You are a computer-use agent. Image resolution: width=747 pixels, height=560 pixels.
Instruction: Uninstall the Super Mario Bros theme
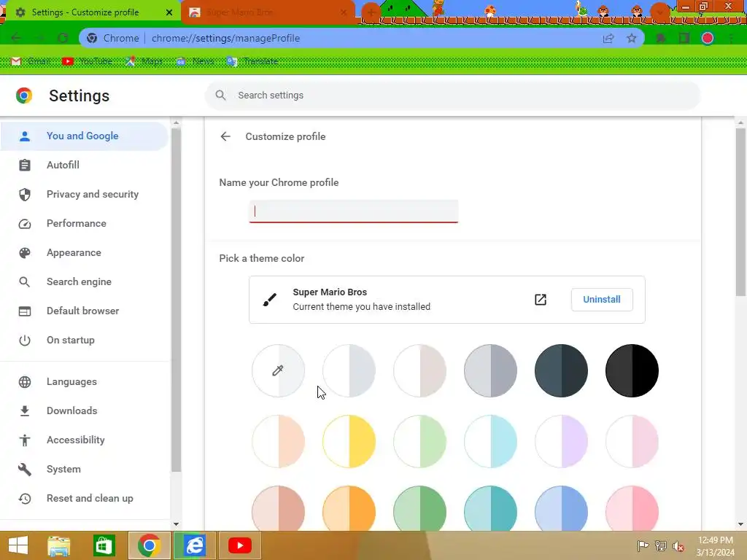click(x=602, y=300)
